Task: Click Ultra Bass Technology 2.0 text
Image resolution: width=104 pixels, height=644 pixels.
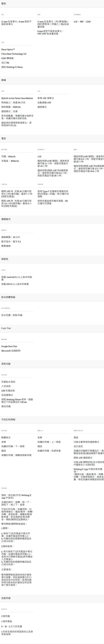Action: click(14, 54)
